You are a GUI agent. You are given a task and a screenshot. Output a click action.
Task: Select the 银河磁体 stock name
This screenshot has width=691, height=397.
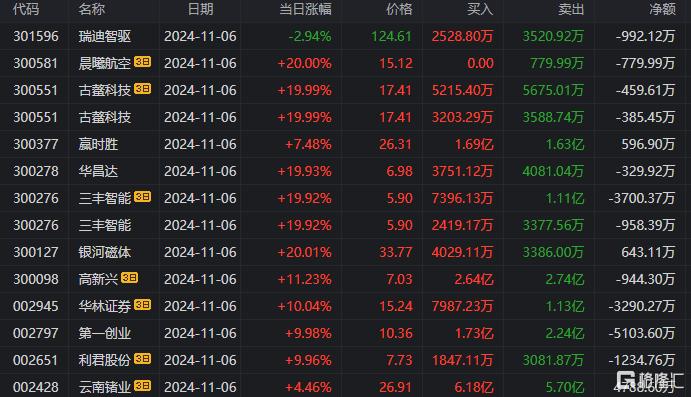click(105, 252)
